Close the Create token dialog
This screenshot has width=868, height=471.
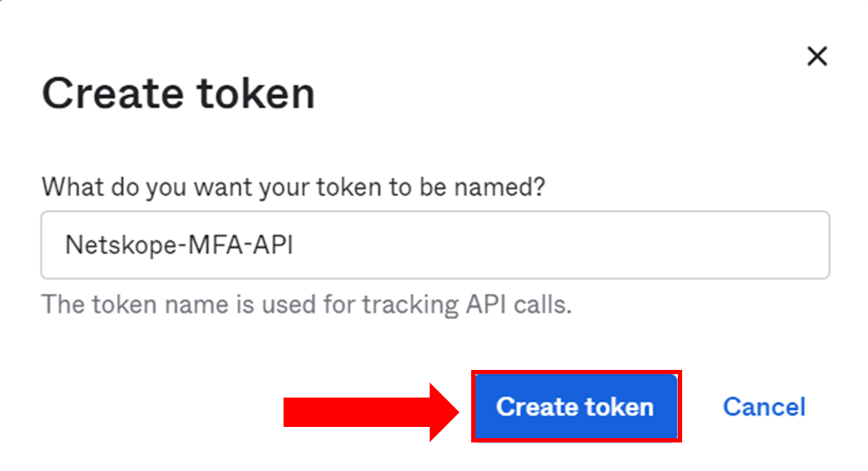click(x=816, y=57)
